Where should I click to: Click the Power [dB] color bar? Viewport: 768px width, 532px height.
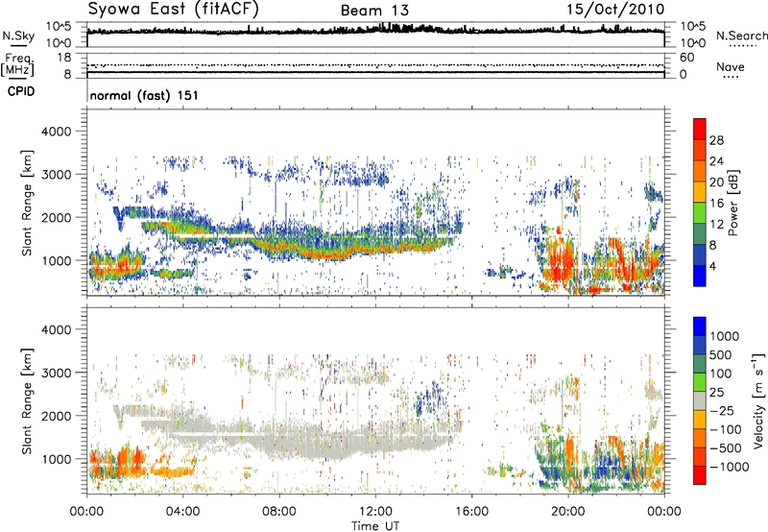point(700,203)
